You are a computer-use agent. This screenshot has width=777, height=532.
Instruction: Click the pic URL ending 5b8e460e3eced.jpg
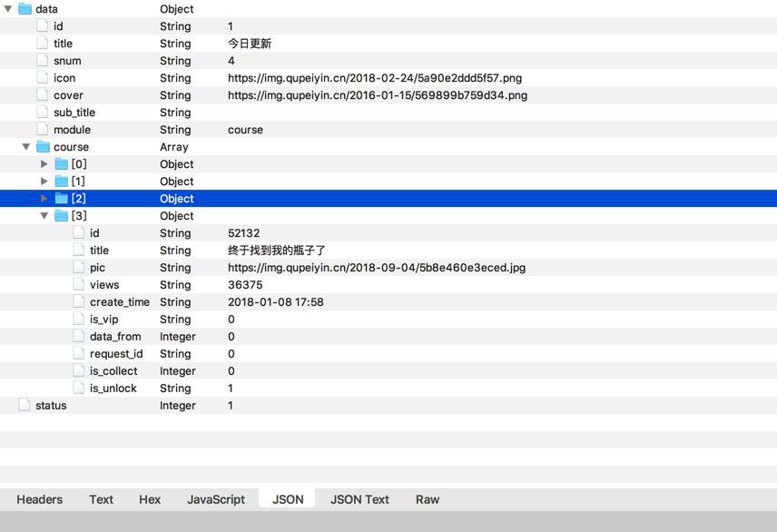(x=377, y=268)
